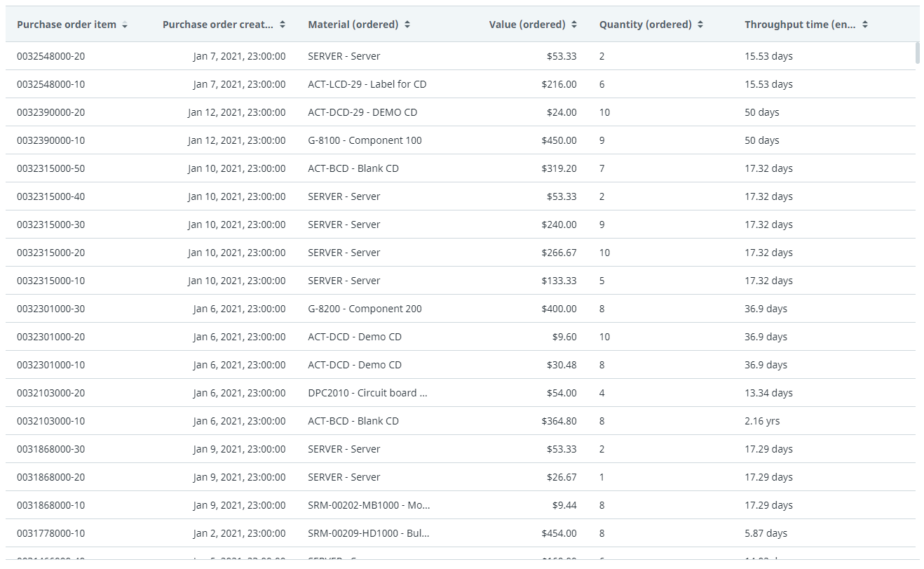Select the G-8200 - Component 200 material
The width and height of the screenshot is (924, 569).
365,309
